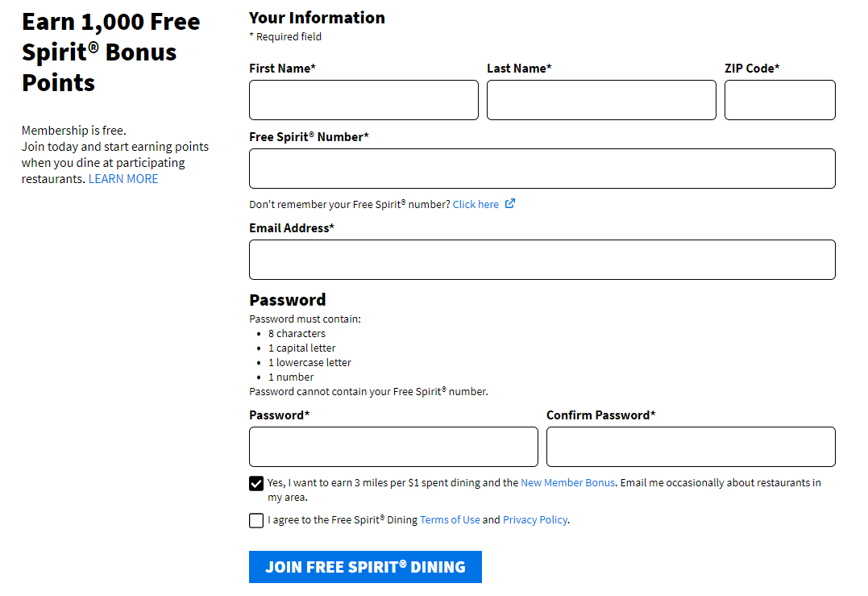Image resolution: width=868 pixels, height=596 pixels.
Task: Open the New Member Bonus link
Action: [x=568, y=482]
